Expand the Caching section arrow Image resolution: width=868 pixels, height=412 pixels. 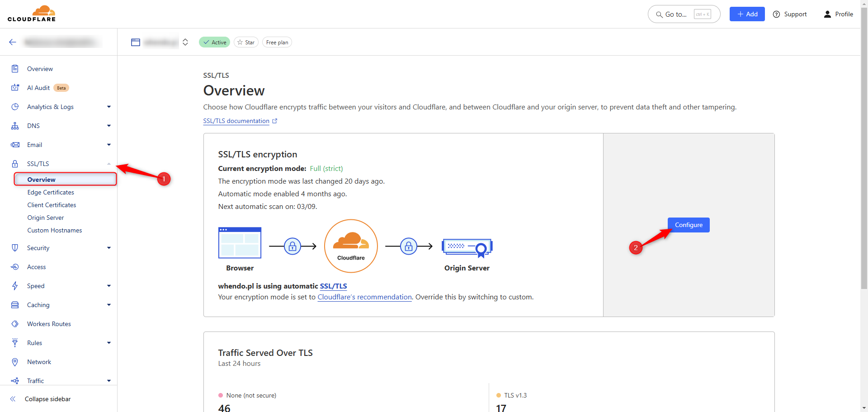click(109, 305)
